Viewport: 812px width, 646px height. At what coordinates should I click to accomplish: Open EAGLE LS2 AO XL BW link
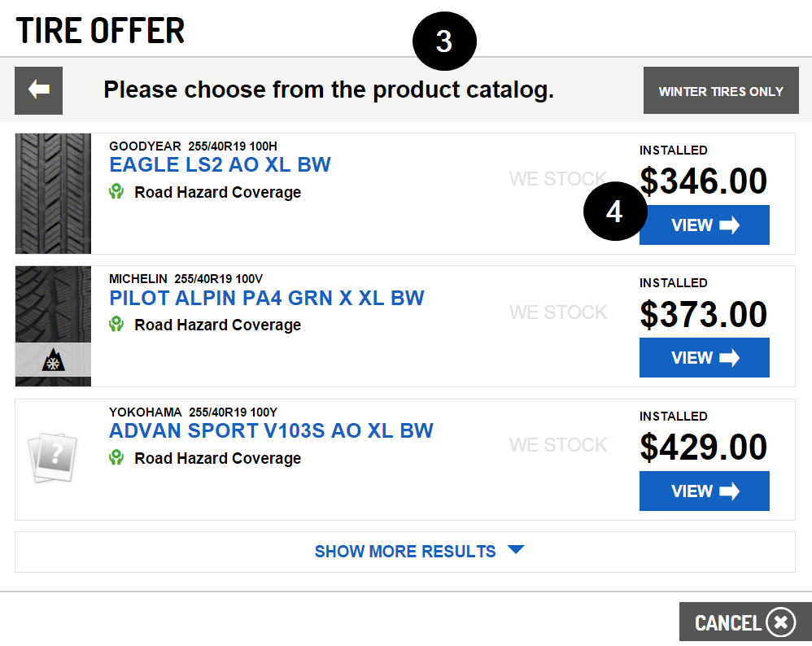point(220,165)
